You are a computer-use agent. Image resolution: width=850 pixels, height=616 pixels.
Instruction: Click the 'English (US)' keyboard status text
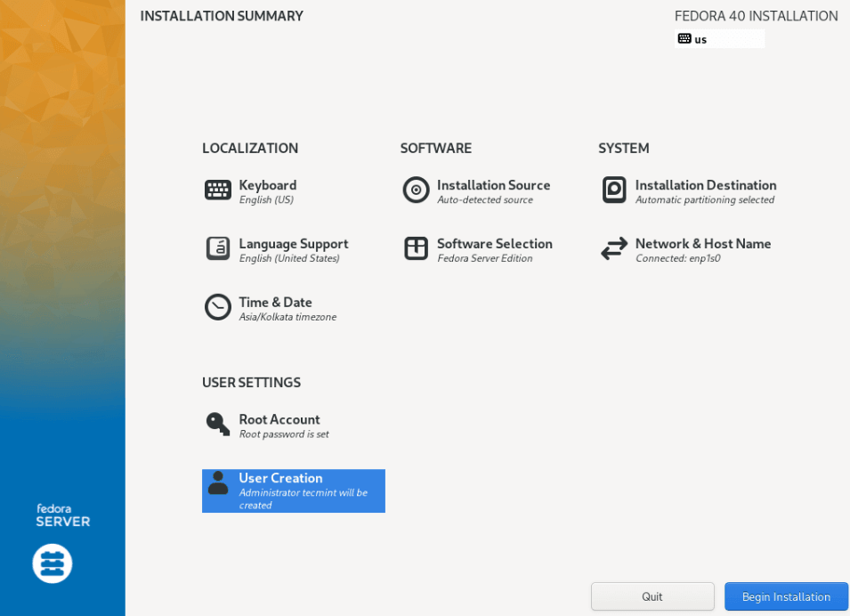pyautogui.click(x=266, y=199)
